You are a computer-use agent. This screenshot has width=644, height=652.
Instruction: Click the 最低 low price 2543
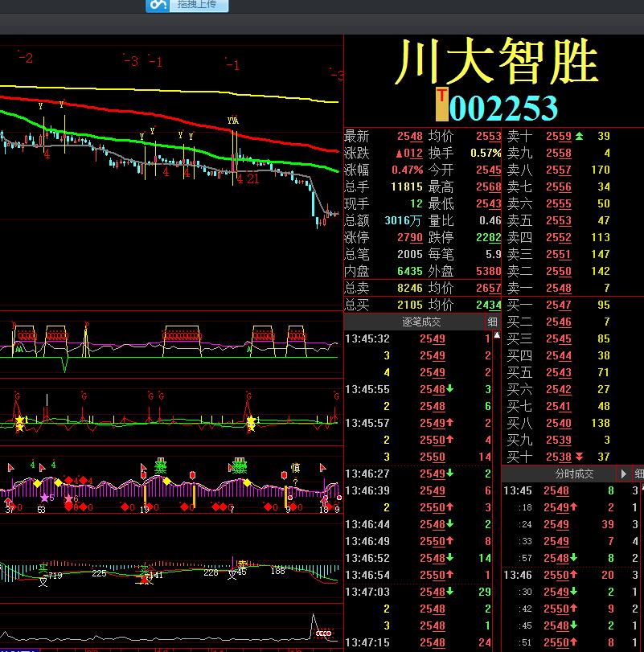pos(489,203)
